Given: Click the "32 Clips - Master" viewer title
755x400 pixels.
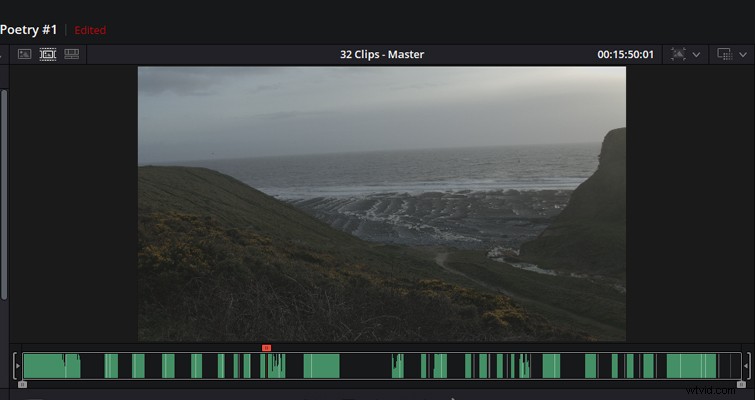Looking at the screenshot, I should coord(382,54).
